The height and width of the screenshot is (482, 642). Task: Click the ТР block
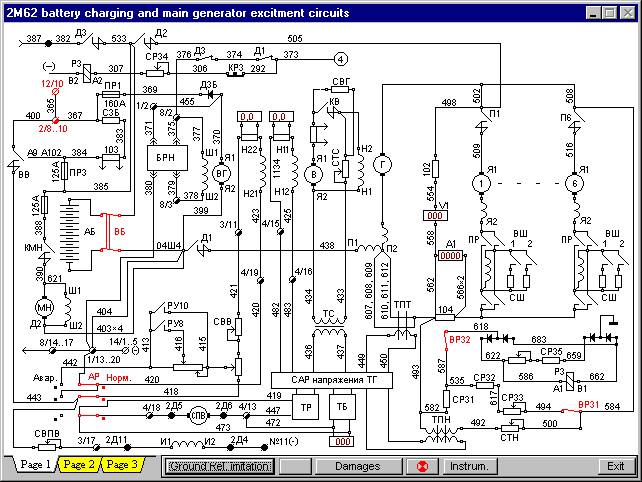tap(304, 408)
